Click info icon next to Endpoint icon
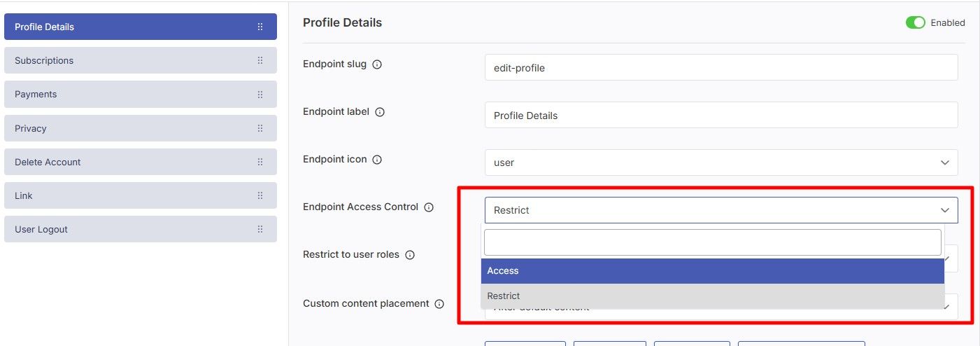 coord(377,160)
